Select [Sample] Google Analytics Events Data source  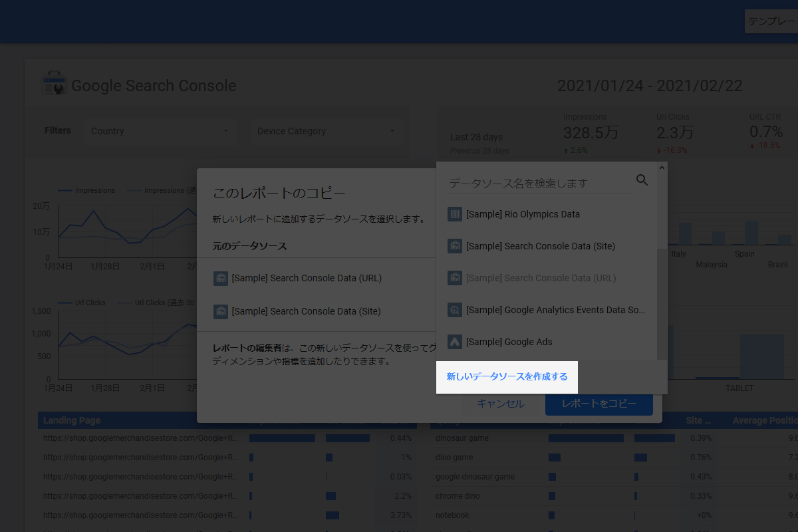[555, 310]
